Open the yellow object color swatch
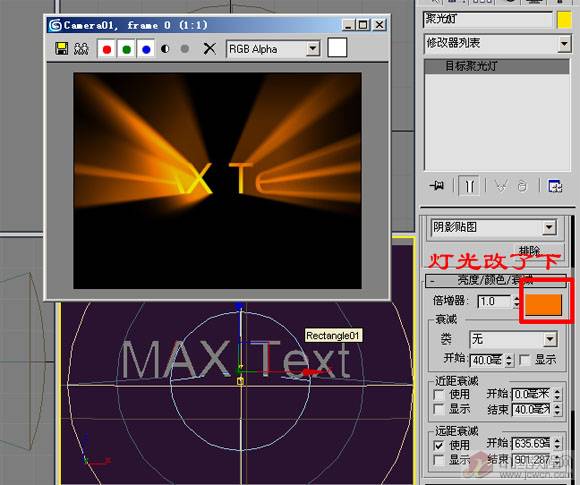This screenshot has height=485, width=580. [x=564, y=20]
